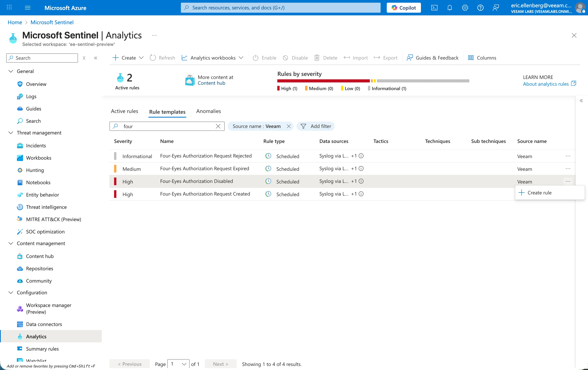Open the Analytics workbooks dropdown
This screenshot has width=588, height=370.
241,58
